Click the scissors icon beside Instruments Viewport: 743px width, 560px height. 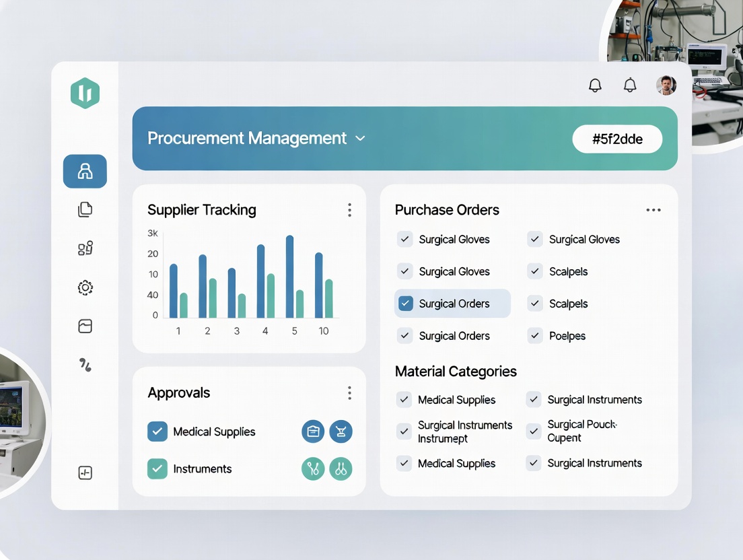313,469
